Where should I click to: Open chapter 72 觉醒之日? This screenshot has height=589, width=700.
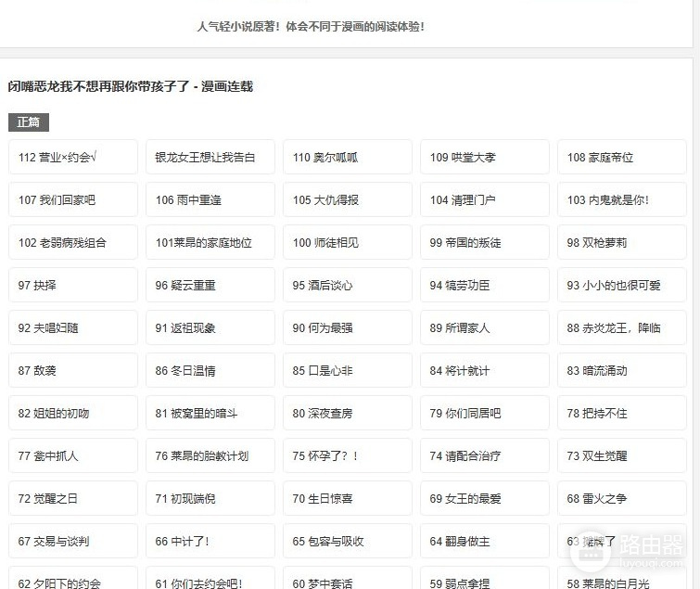point(73,498)
